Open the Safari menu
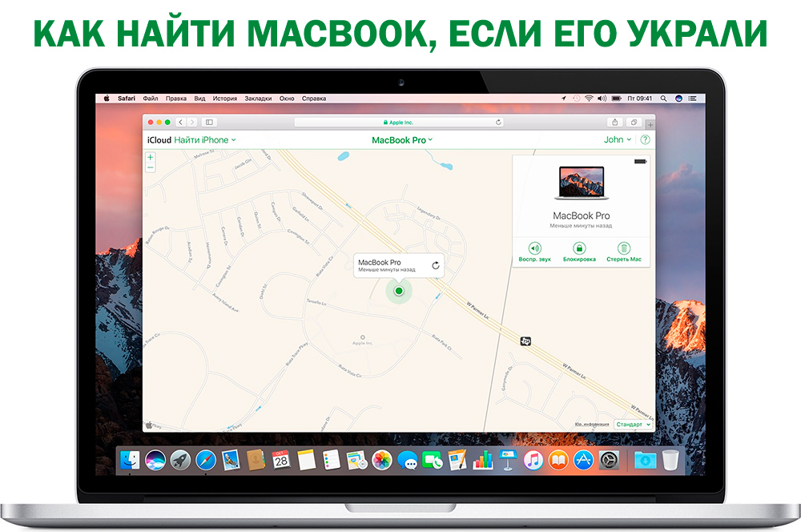 pos(127,98)
